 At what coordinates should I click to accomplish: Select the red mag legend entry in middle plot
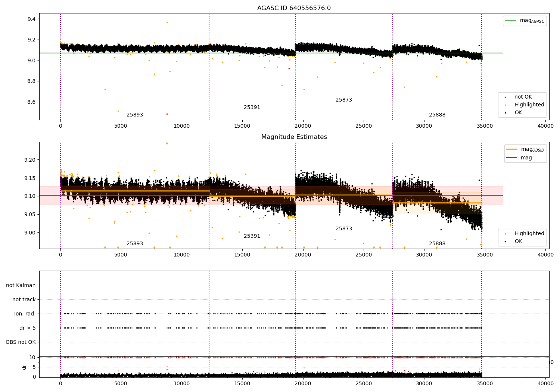pos(519,158)
